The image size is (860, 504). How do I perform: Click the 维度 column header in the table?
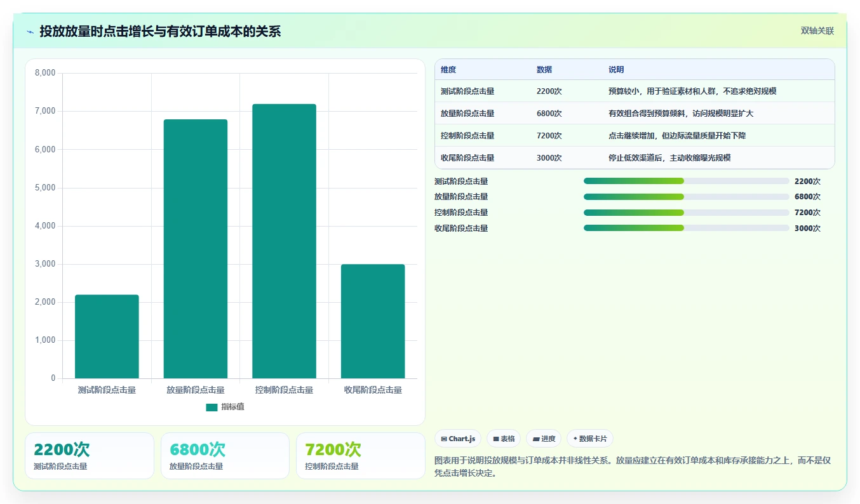point(448,70)
